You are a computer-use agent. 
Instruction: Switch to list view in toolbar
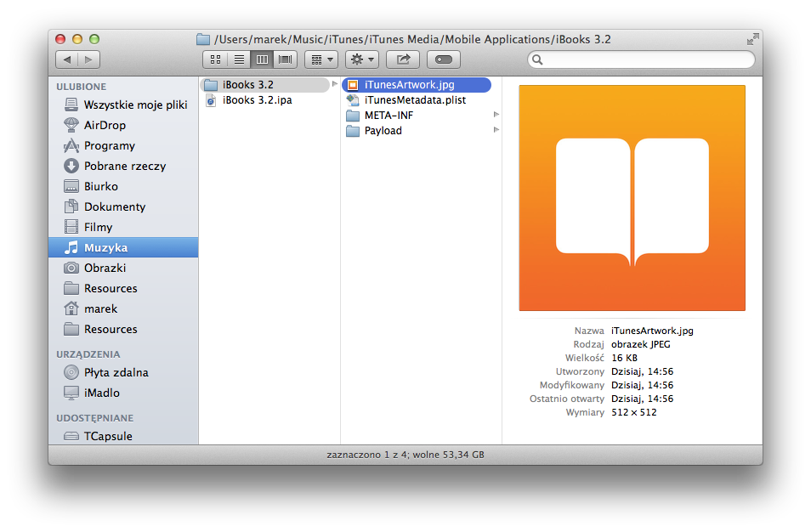pyautogui.click(x=239, y=59)
